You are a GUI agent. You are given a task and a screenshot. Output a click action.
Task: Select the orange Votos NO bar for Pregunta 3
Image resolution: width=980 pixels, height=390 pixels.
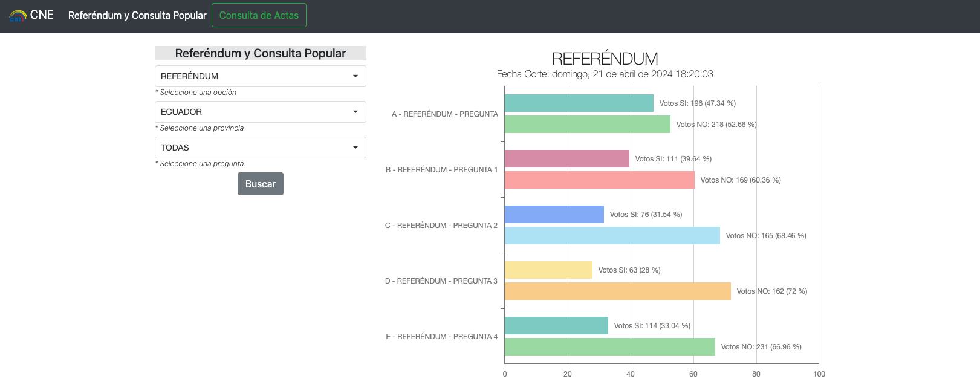[617, 291]
